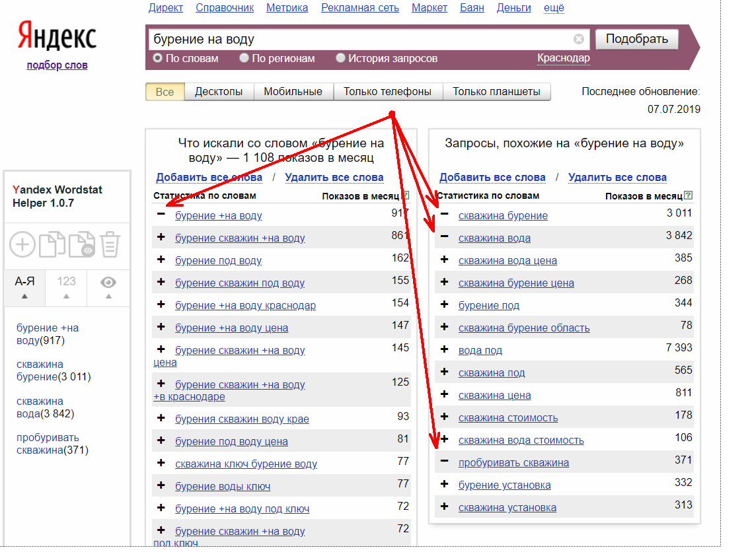This screenshot has width=748, height=560.
Task: Click the 'Подобрать' button
Action: [637, 39]
